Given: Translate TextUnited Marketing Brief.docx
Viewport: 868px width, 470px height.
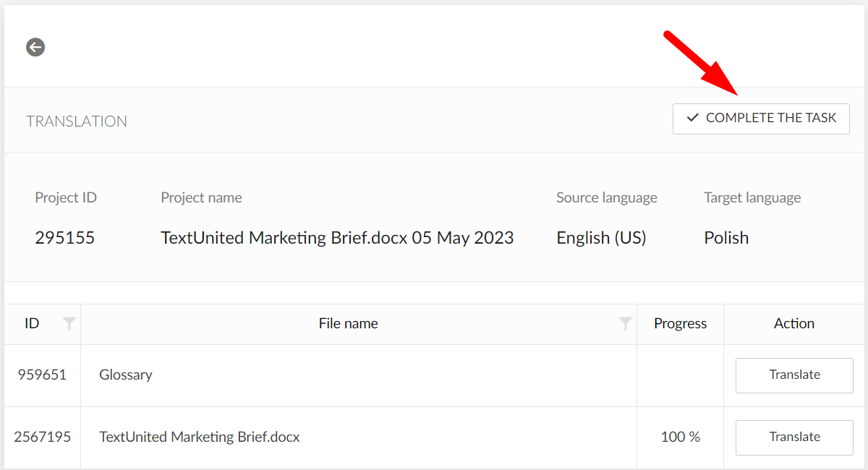Looking at the screenshot, I should pyautogui.click(x=793, y=437).
